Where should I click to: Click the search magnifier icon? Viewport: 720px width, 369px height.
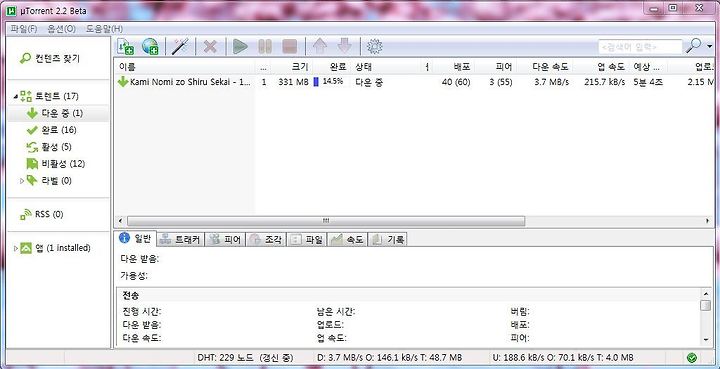693,46
